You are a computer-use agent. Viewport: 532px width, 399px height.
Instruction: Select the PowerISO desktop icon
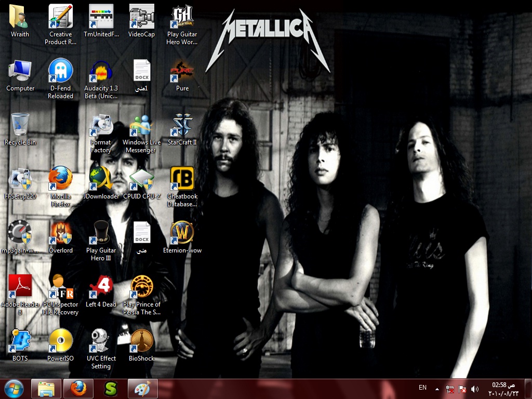(x=60, y=342)
